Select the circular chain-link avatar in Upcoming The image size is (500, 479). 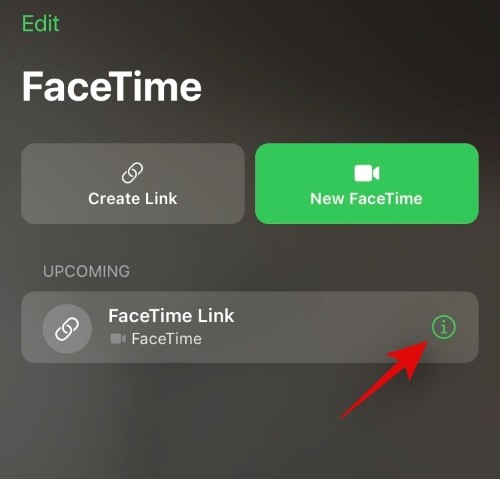tap(67, 328)
